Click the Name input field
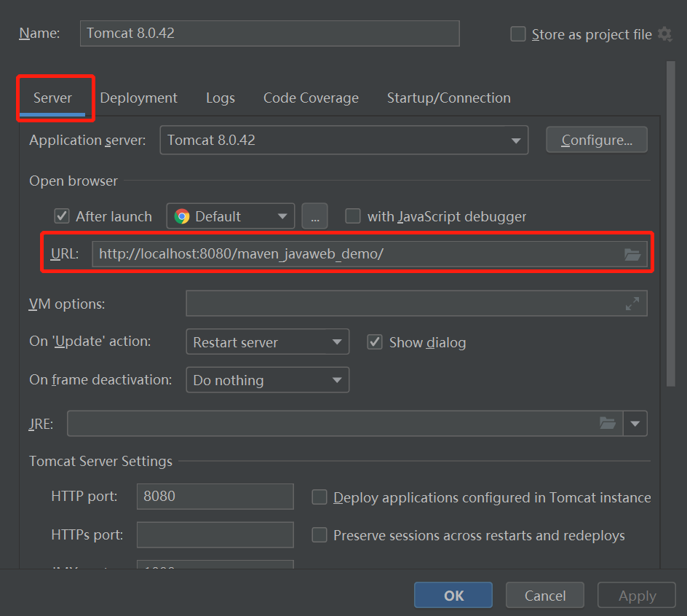The width and height of the screenshot is (687, 616). click(x=270, y=33)
